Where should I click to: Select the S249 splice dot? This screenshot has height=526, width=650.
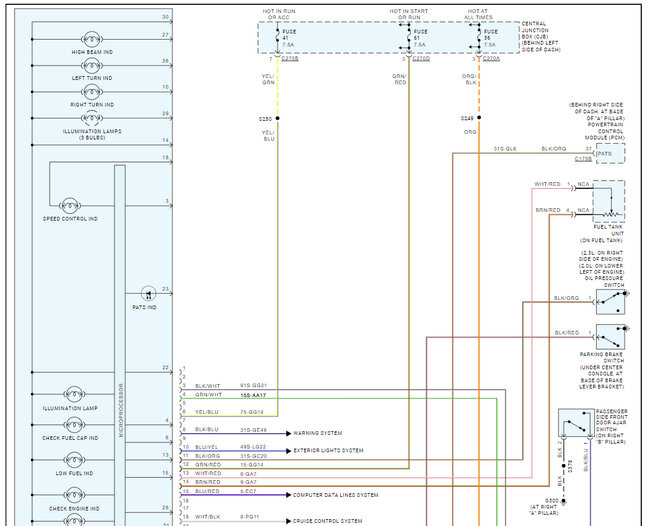pos(479,118)
